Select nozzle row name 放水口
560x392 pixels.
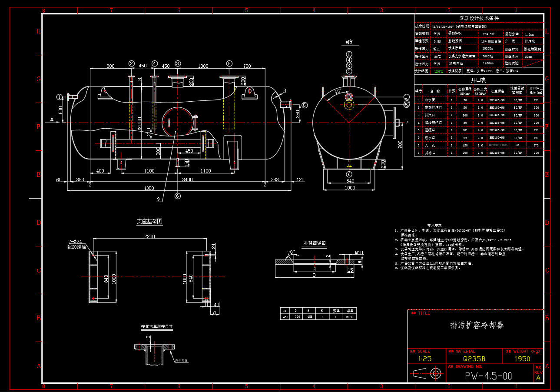click(429, 137)
